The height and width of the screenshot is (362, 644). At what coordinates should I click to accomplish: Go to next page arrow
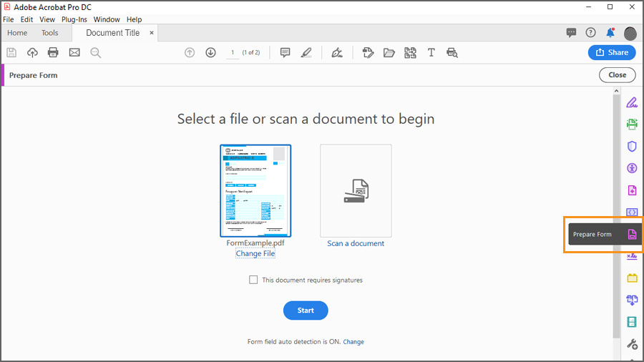click(210, 52)
